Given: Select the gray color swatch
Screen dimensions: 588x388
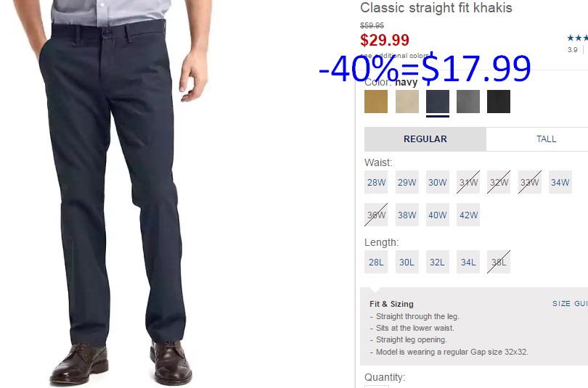Looking at the screenshot, I should pos(468,102).
